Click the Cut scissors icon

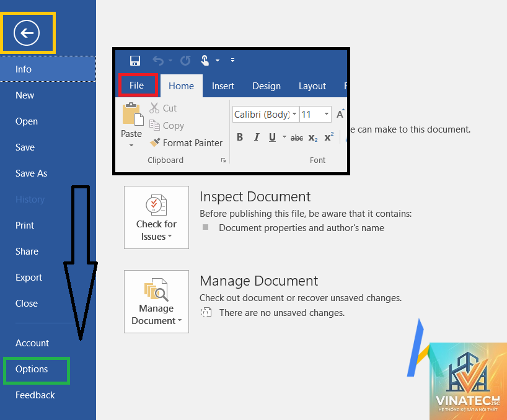coord(154,108)
